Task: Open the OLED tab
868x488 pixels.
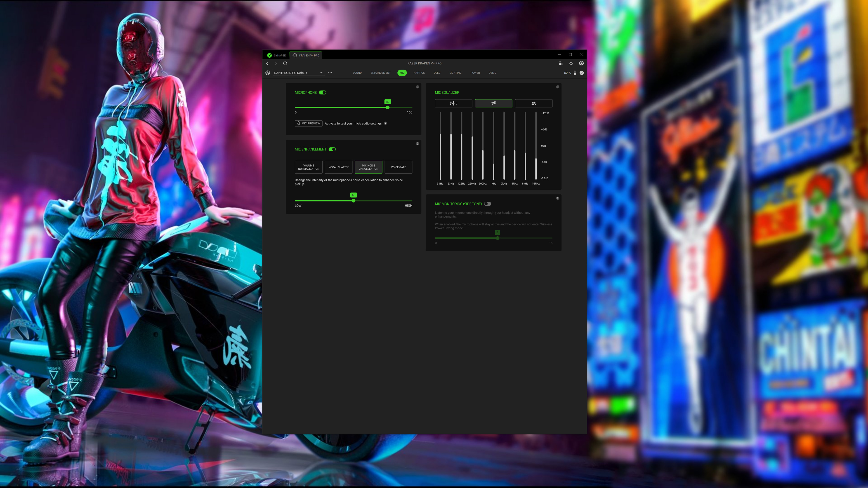Action: tap(437, 73)
